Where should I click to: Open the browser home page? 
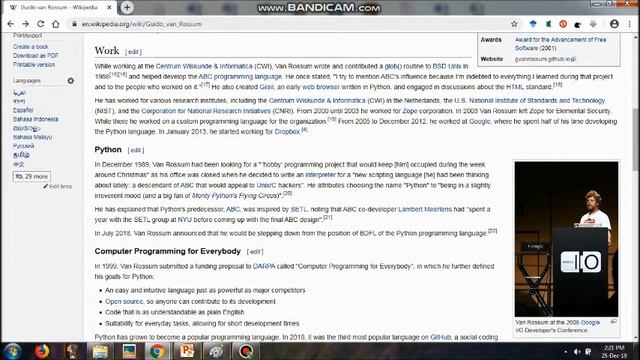56,24
